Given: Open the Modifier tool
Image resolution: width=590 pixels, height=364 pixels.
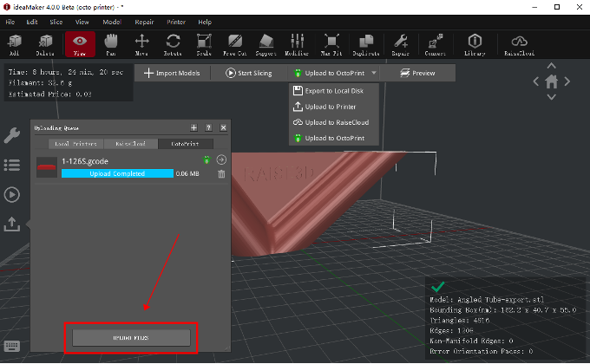Looking at the screenshot, I should pyautogui.click(x=297, y=44).
